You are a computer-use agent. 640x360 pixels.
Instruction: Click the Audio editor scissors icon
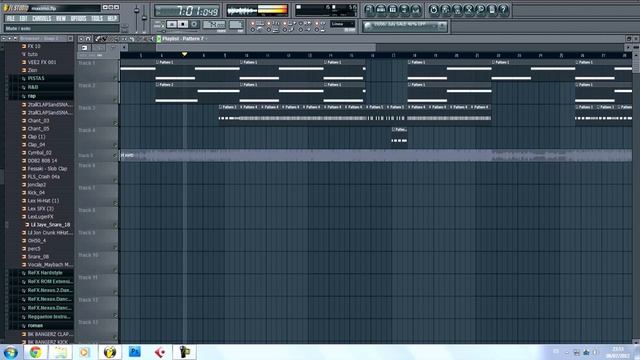point(469,9)
